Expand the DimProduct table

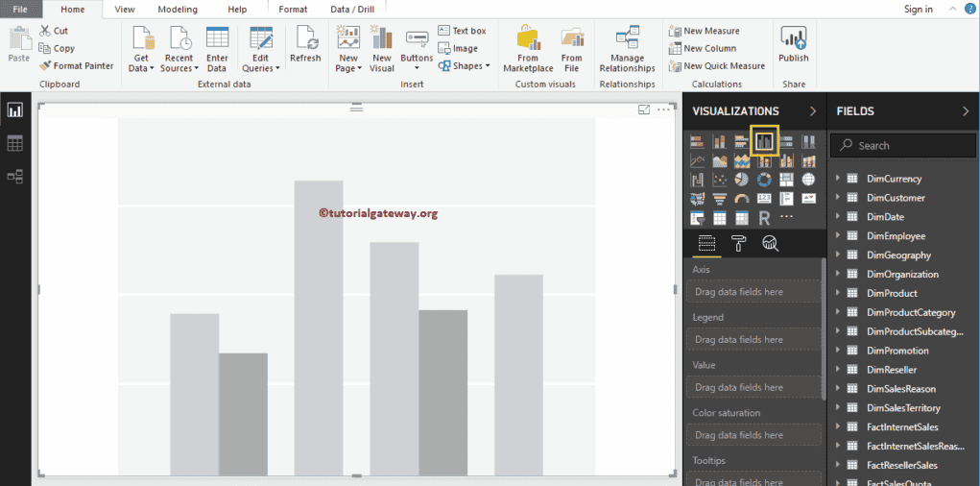(x=838, y=293)
